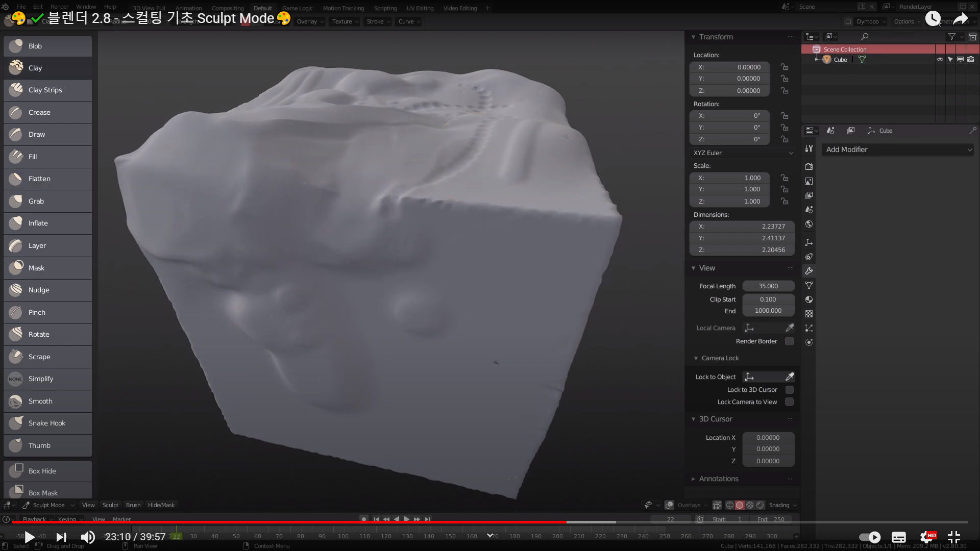Screen dimensions: 980x551
Task: Enable the Render Border checkbox
Action: [x=789, y=341]
